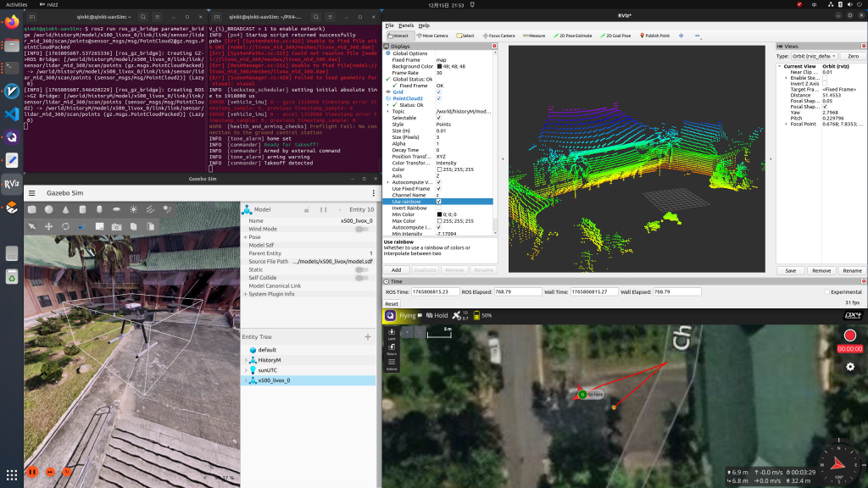Open QGroundControl video settings gear

pos(850,366)
